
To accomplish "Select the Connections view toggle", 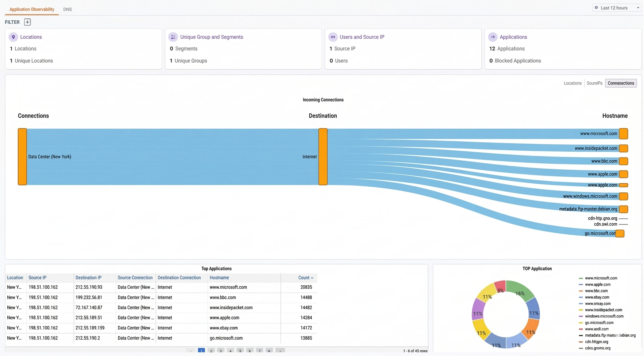I will pyautogui.click(x=621, y=83).
